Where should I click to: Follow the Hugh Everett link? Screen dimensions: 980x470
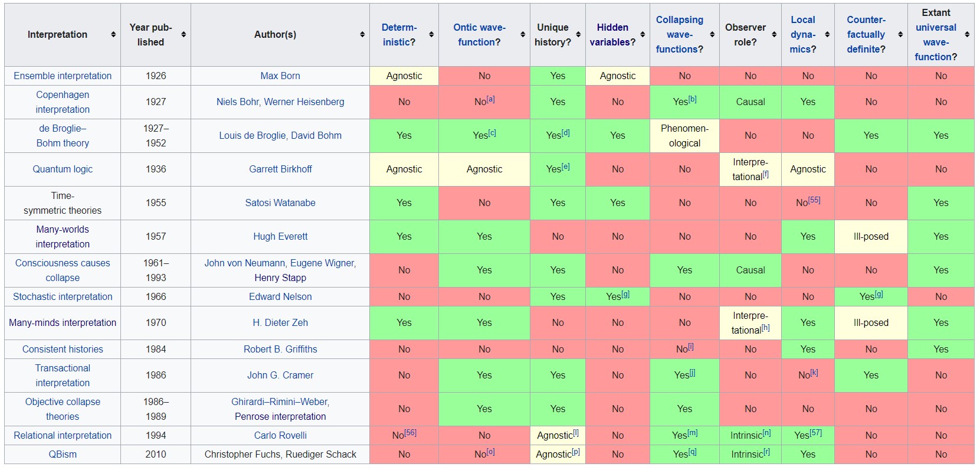click(280, 236)
